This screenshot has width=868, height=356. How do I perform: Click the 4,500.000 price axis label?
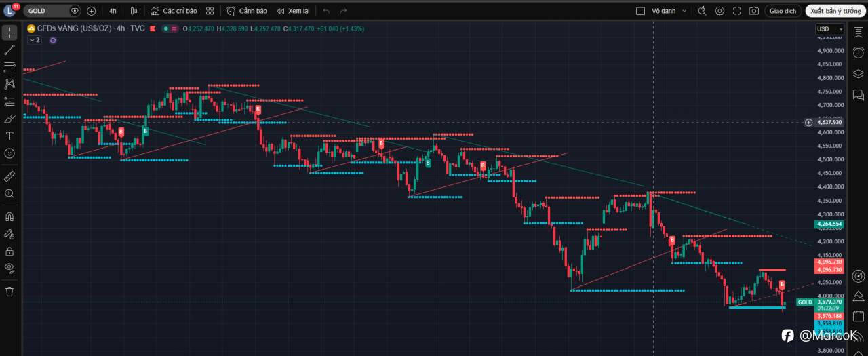click(x=829, y=159)
